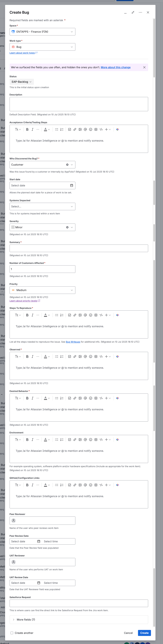Viewport: 163px width, 644px height.
Task: Open the Learn about priority levels link
Action: (25, 301)
